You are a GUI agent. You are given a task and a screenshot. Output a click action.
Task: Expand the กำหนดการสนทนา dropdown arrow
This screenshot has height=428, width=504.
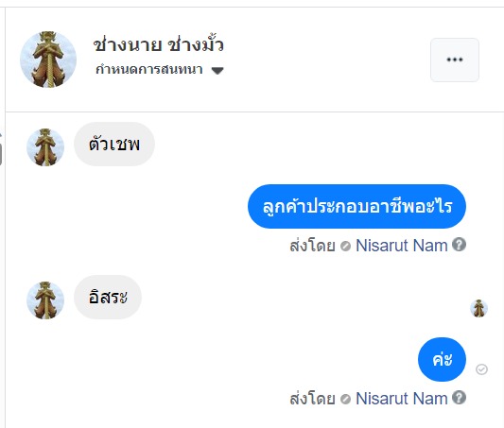[217, 70]
